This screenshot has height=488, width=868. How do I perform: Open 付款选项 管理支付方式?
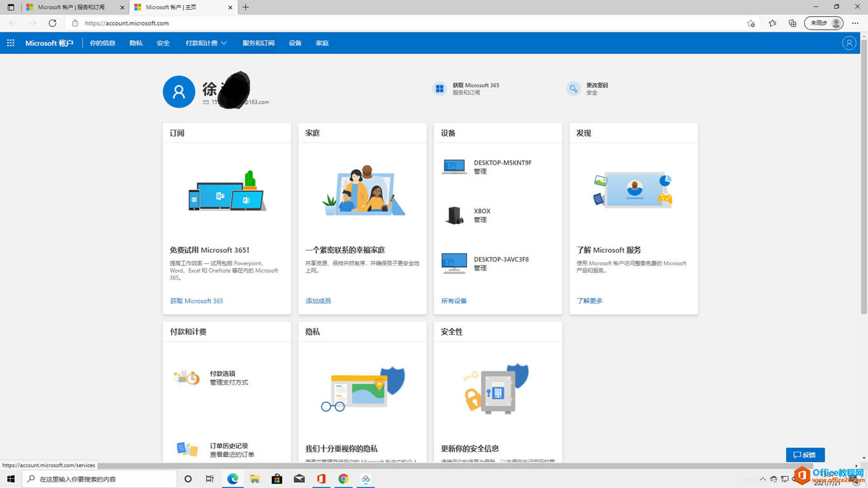pyautogui.click(x=229, y=378)
